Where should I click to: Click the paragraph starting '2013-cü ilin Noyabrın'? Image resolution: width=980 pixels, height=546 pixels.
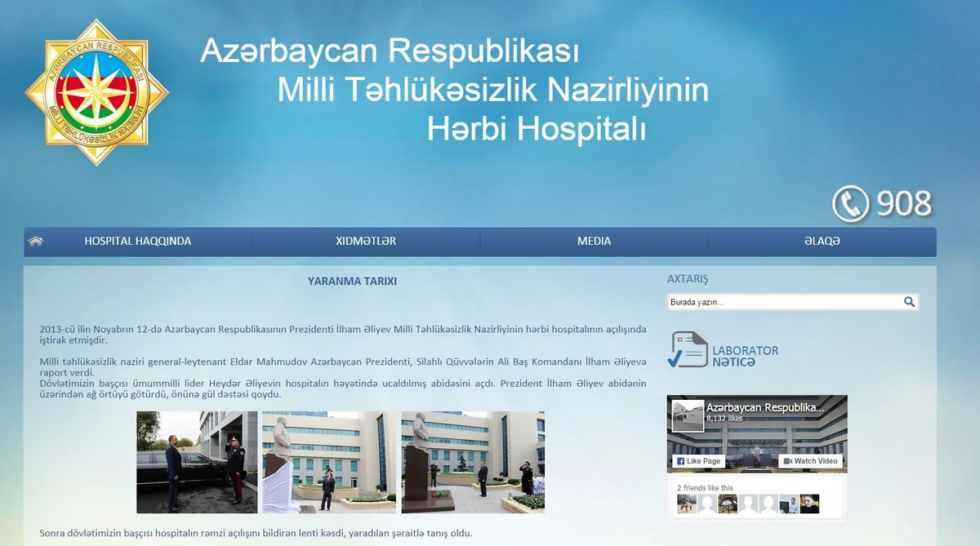click(343, 335)
